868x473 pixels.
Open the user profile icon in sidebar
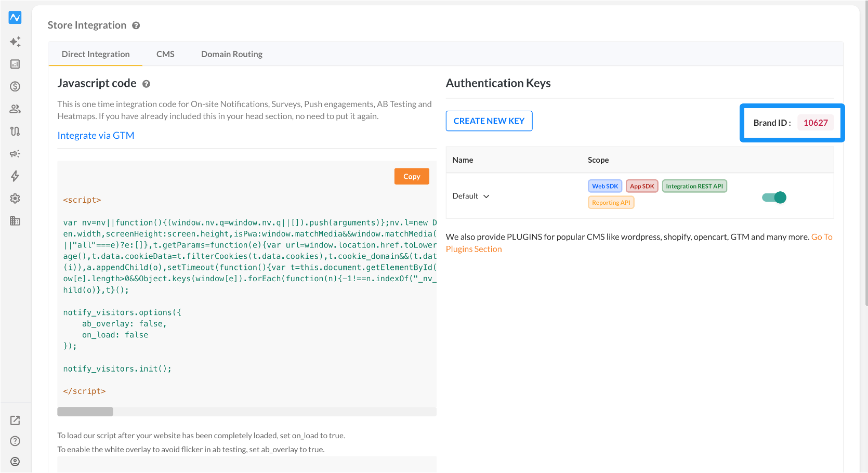(x=15, y=462)
